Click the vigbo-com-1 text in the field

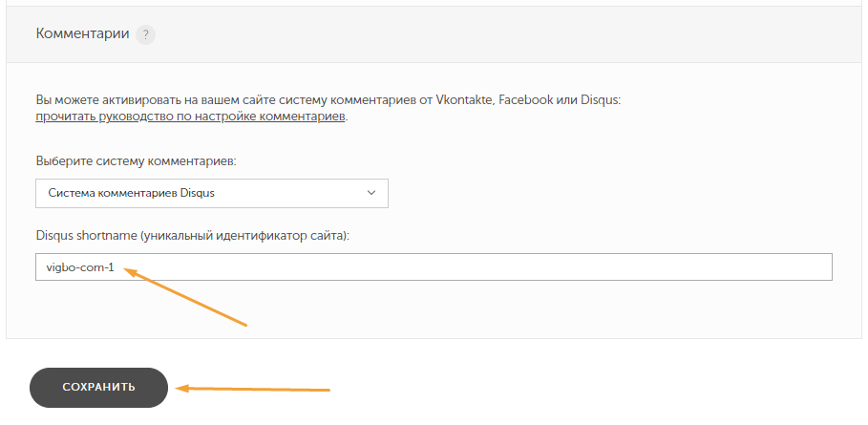(x=80, y=267)
